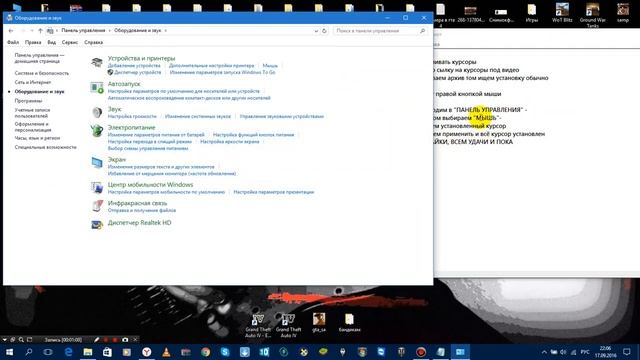Image resolution: width=640 pixels, height=360 pixels.
Task: Open the Windows Store taskbar icon
Action: pyautogui.click(x=107, y=352)
